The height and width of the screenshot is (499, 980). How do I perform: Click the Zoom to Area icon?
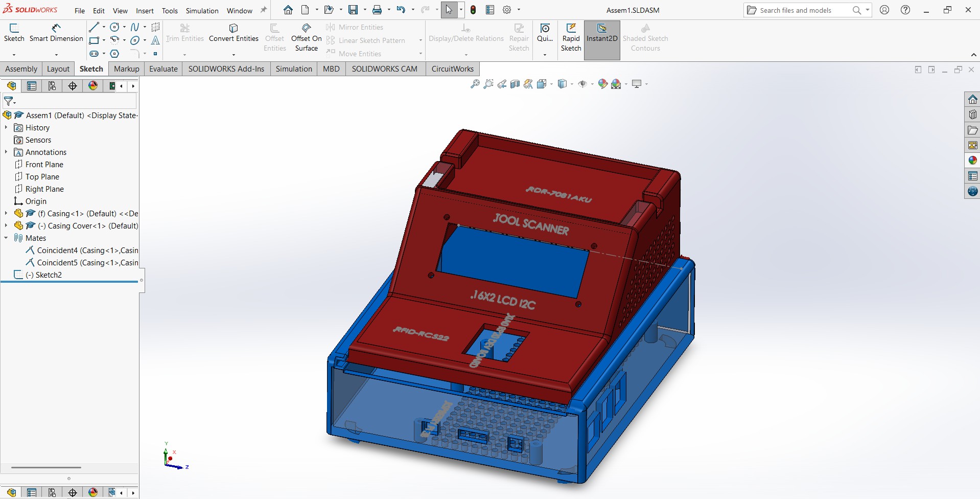coord(488,84)
